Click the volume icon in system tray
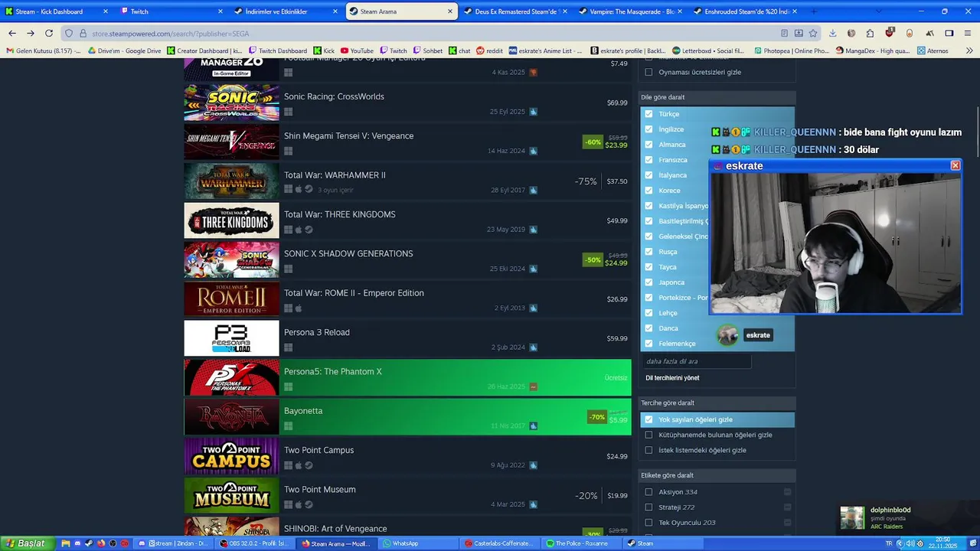 [909, 543]
